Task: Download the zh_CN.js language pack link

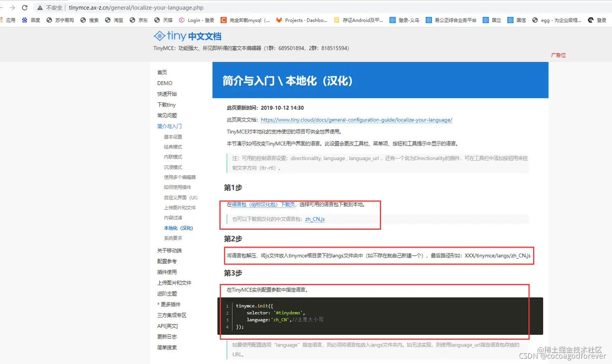Action: [x=315, y=219]
